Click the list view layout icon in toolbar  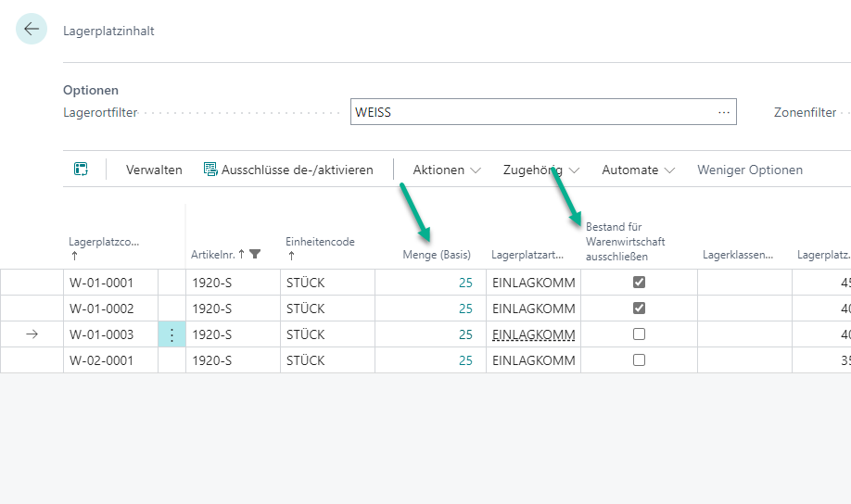82,170
